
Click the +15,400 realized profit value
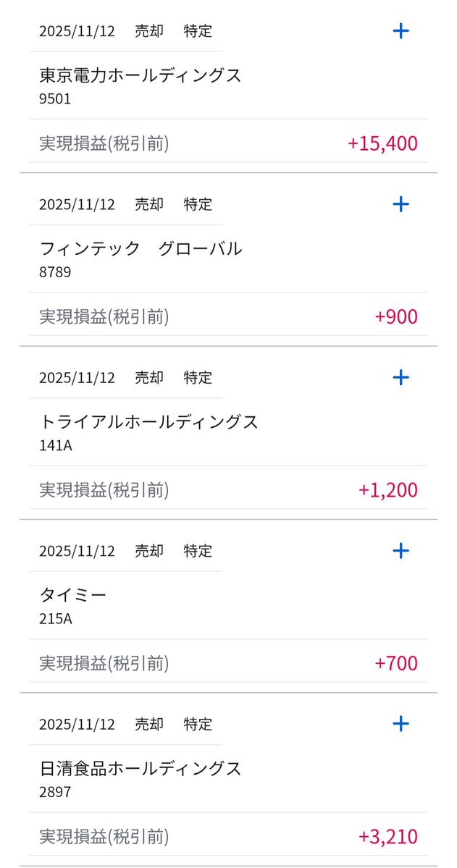382,143
